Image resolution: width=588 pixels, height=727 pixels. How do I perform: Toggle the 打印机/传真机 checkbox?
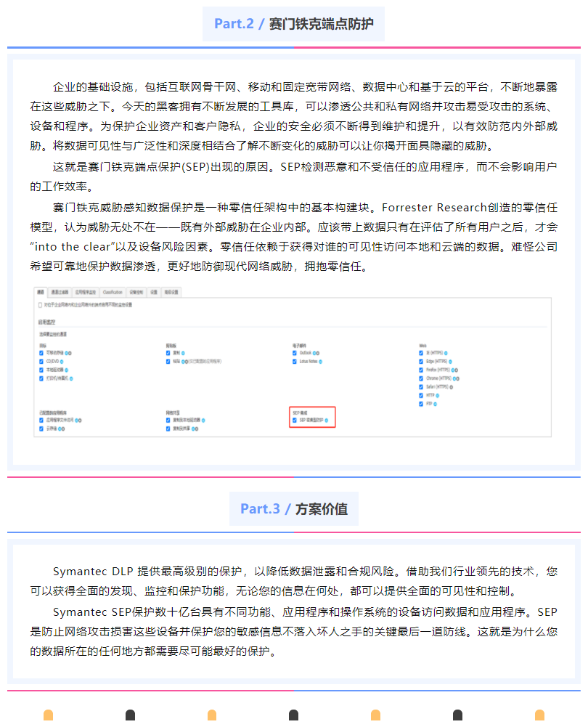pos(41,379)
